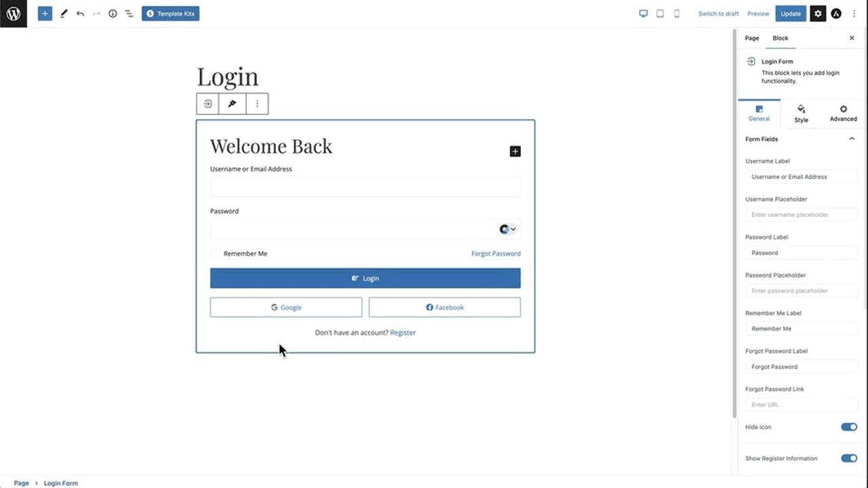
Task: Open the document Details info icon
Action: (113, 14)
